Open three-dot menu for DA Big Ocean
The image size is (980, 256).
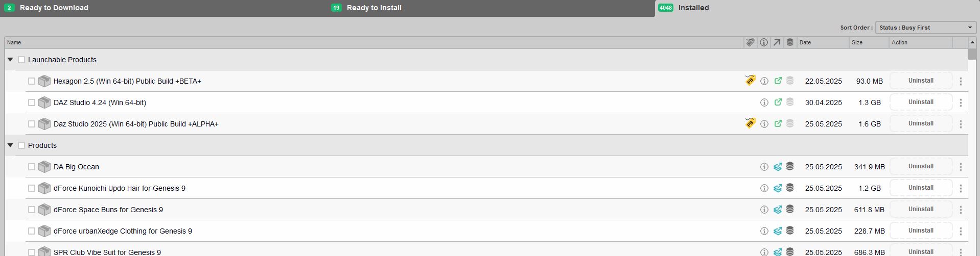[961, 167]
